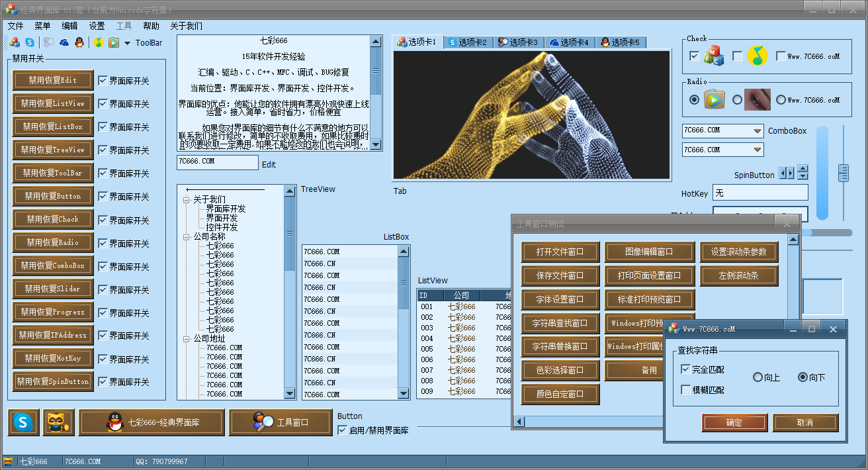Image resolution: width=868 pixels, height=470 pixels.
Task: Collapse the 关于我们 tree node
Action: pos(187,199)
